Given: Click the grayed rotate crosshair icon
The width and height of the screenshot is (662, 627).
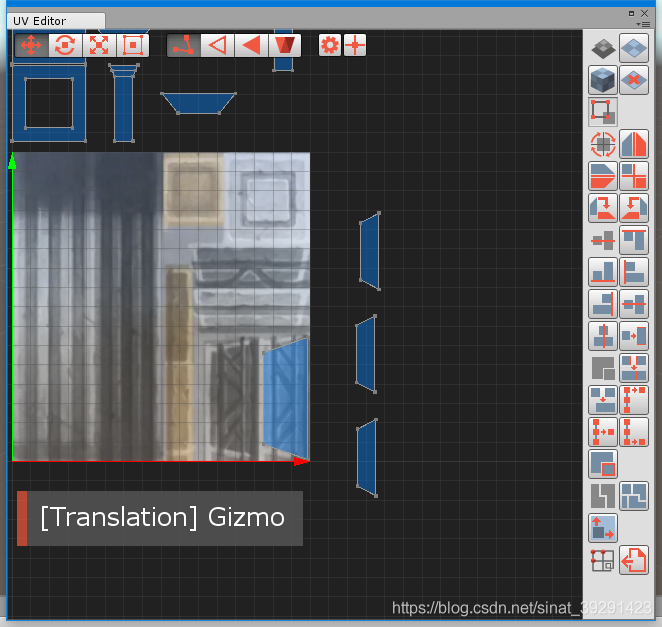Looking at the screenshot, I should 602,144.
